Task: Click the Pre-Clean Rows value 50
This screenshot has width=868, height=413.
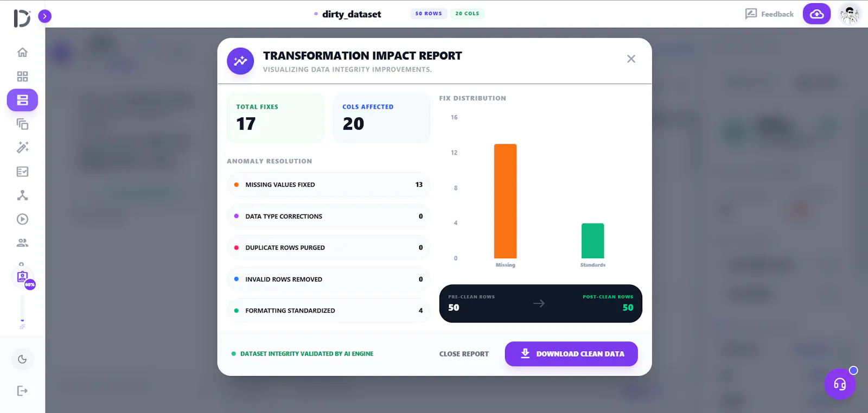Action: coord(454,307)
